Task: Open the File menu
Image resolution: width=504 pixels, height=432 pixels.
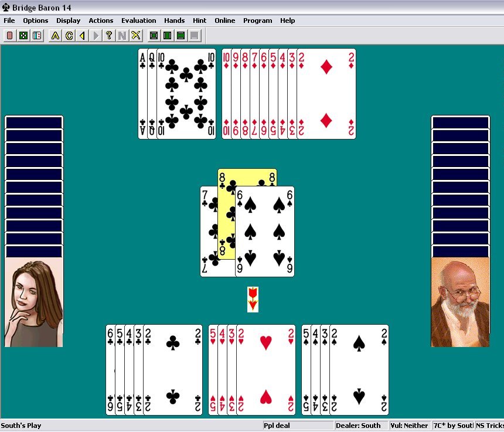Action: 9,21
